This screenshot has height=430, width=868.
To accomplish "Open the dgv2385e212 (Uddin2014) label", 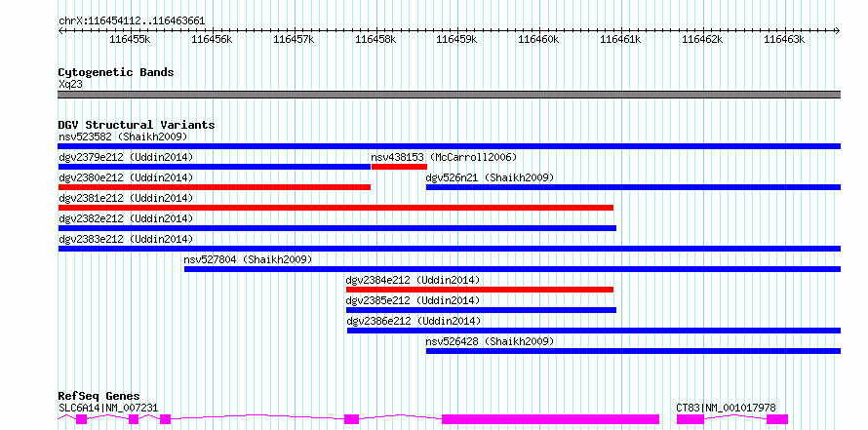I will pos(413,300).
